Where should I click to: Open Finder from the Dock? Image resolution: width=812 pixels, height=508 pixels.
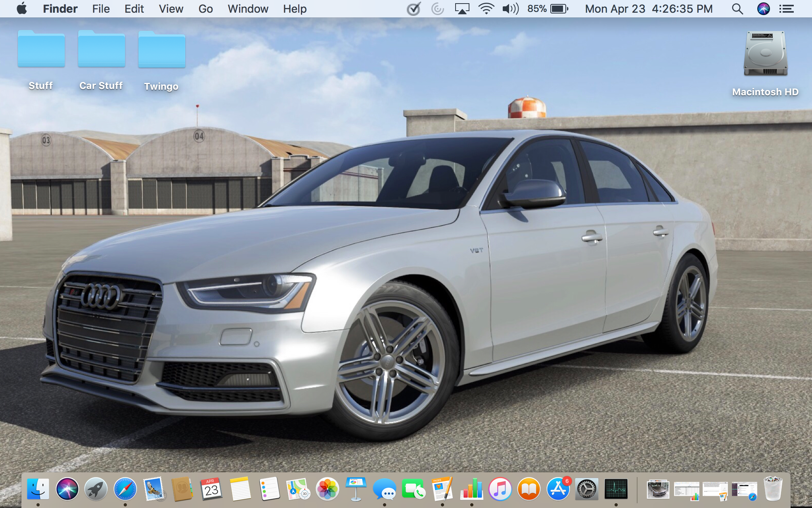tap(38, 489)
